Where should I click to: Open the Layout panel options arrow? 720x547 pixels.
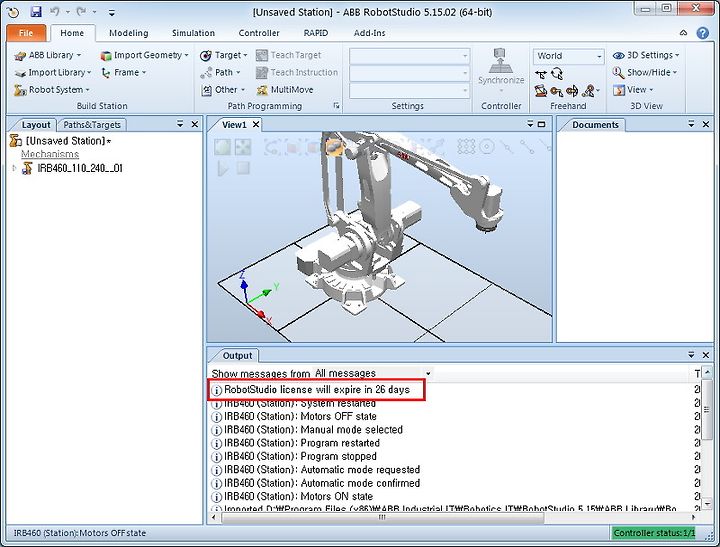[180, 124]
